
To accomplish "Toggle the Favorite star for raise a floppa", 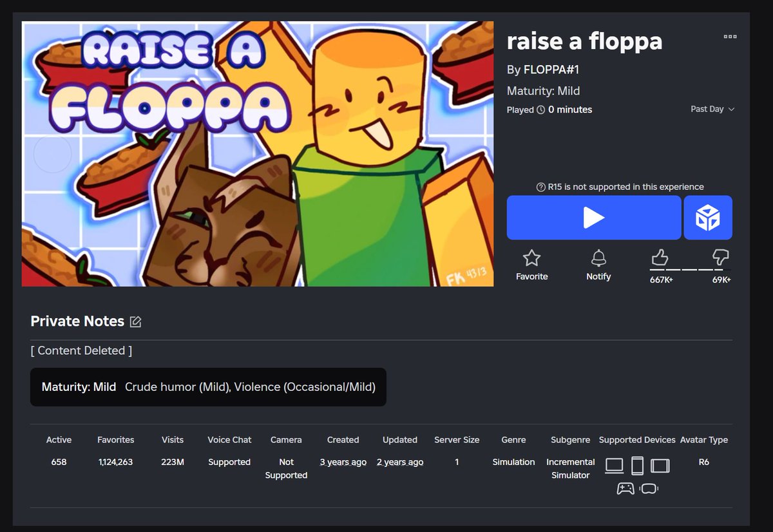I will click(531, 258).
